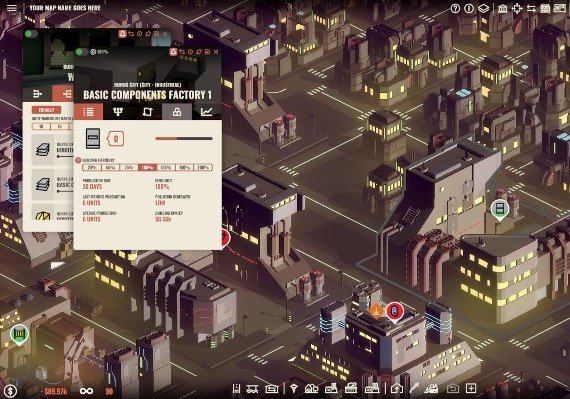Open the world map icon at top right
The width and height of the screenshot is (570, 399).
pos(559,8)
